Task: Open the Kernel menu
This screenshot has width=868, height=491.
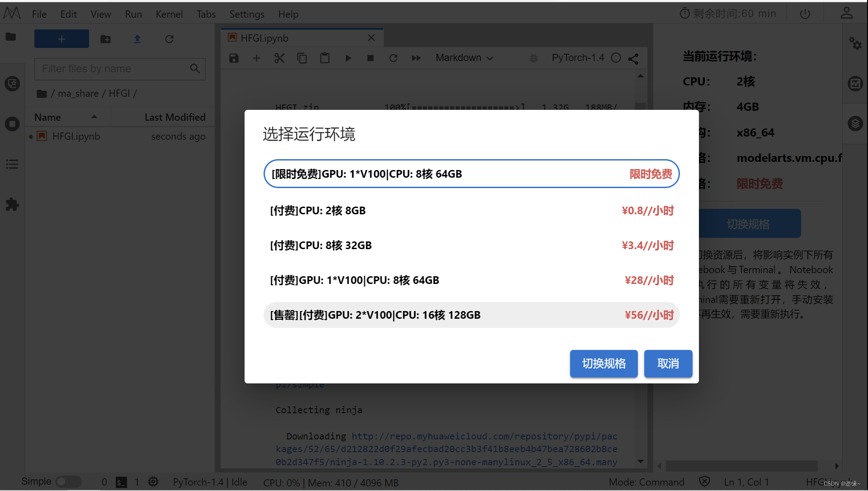Action: [x=169, y=14]
